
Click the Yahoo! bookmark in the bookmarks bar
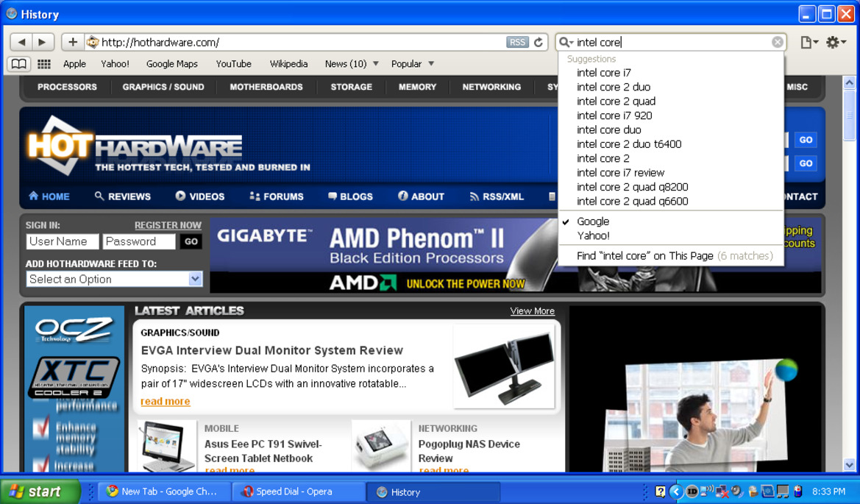pyautogui.click(x=116, y=63)
